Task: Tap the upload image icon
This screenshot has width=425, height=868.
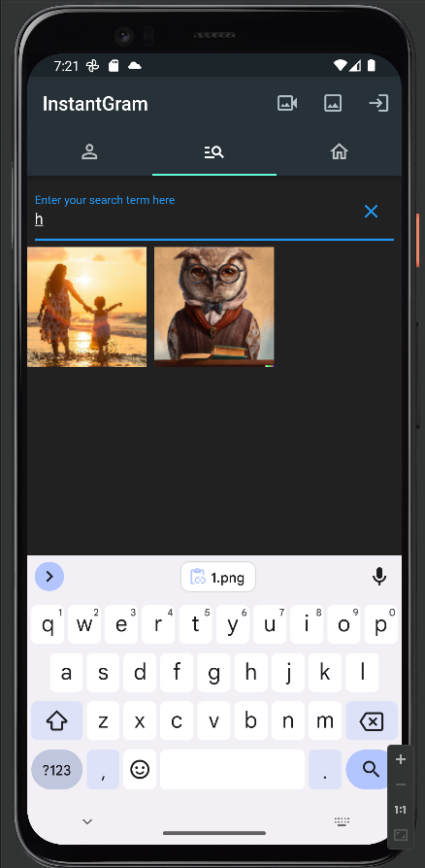Action: coord(333,104)
